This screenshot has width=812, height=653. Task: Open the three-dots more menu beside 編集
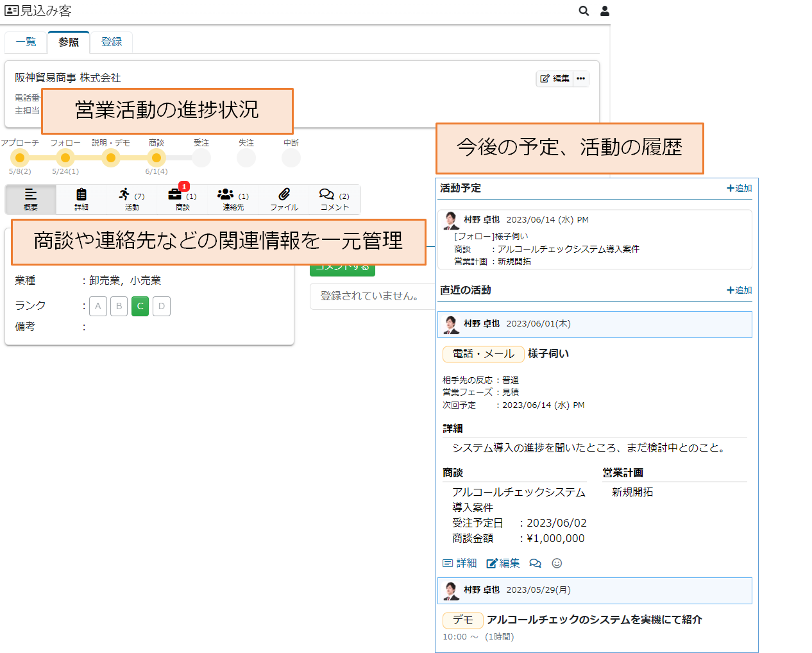coord(580,78)
